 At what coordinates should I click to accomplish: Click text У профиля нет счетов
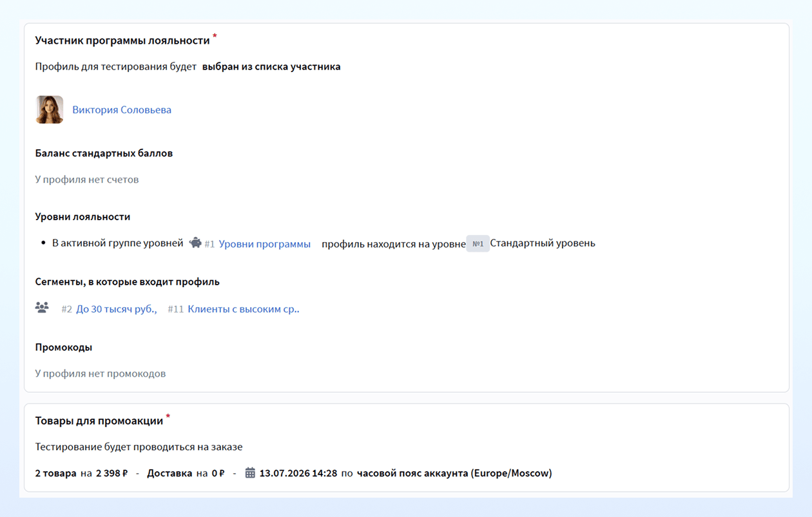(x=87, y=180)
